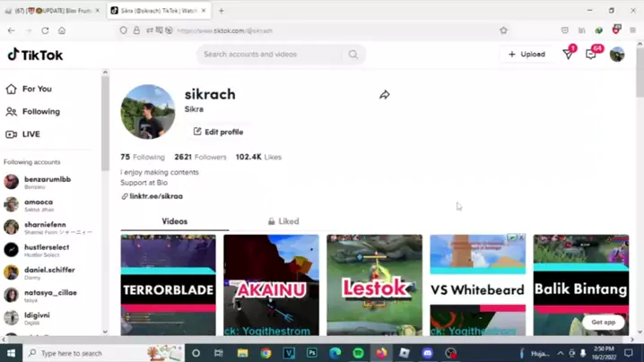Bookmark this page with star icon
Screen dimensions: 644x362
coord(503,30)
